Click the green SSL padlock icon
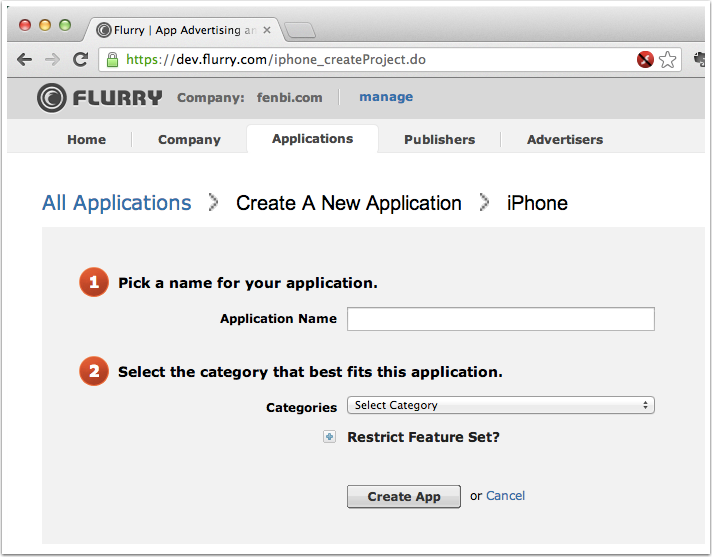Image resolution: width=712 pixels, height=557 pixels. (113, 60)
